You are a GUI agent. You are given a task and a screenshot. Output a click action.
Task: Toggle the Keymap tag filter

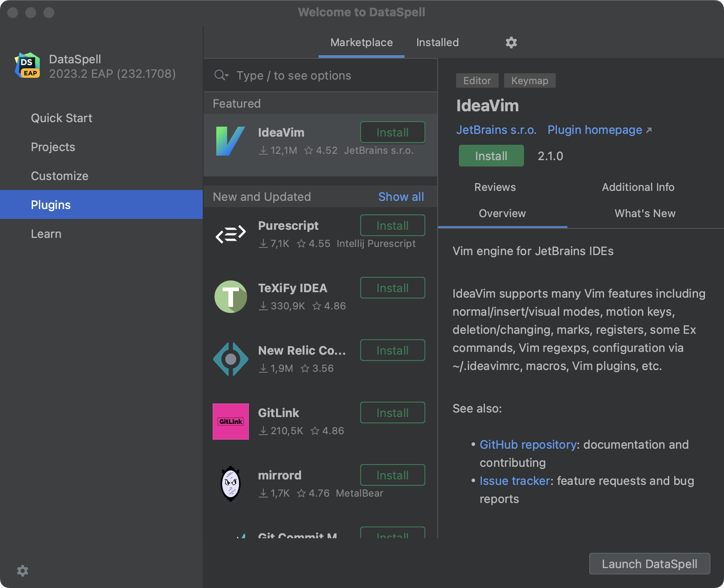(x=529, y=81)
